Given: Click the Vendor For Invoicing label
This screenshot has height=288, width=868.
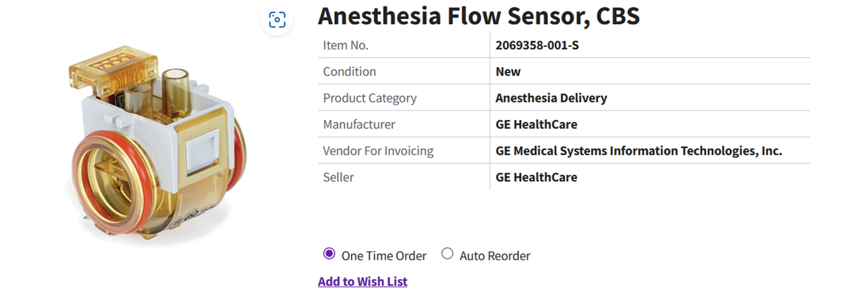Looking at the screenshot, I should (378, 151).
